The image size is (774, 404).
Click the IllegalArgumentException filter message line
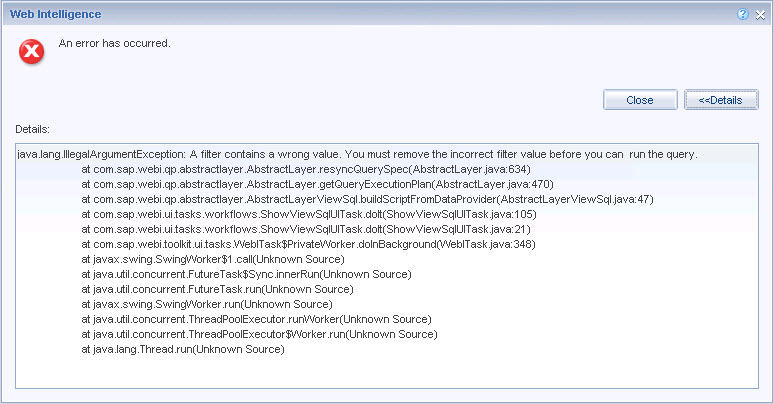[357, 155]
